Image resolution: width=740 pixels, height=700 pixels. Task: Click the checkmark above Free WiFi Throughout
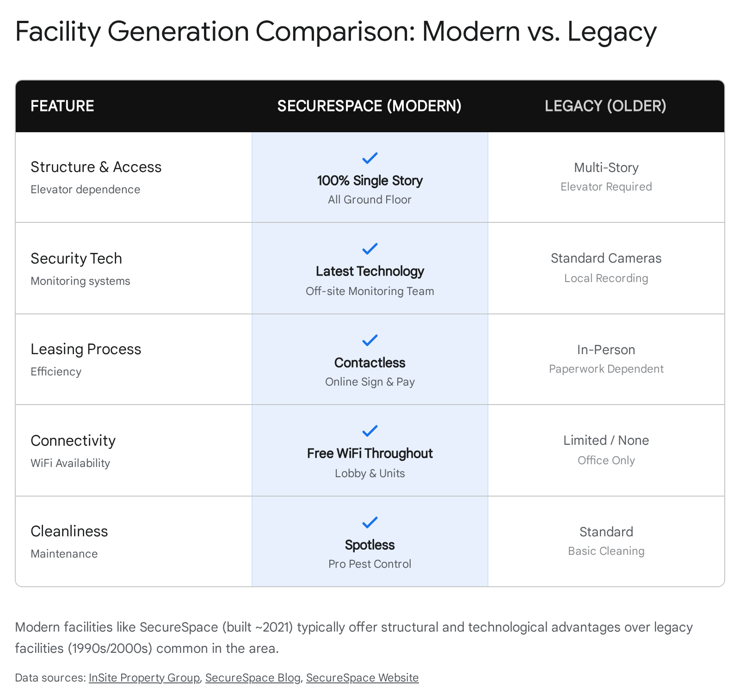(x=370, y=431)
